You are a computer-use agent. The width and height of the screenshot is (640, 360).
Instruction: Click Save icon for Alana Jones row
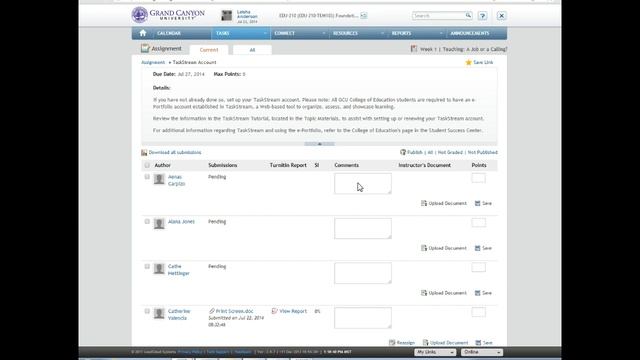pos(478,248)
